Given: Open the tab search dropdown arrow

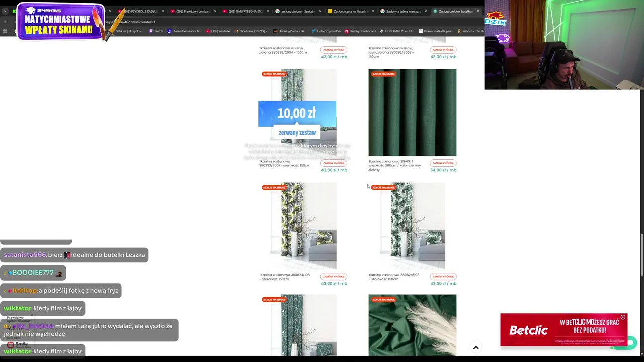Looking at the screenshot, I should [5, 11].
